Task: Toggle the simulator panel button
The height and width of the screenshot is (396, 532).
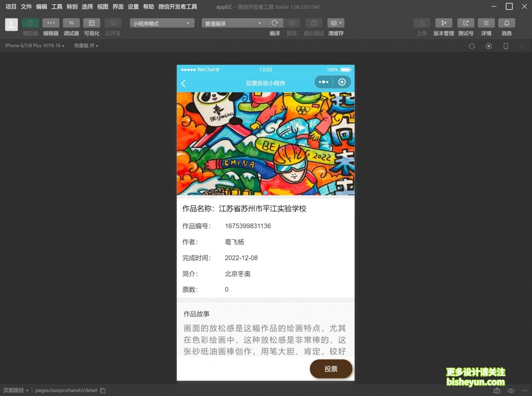Action: pos(30,23)
